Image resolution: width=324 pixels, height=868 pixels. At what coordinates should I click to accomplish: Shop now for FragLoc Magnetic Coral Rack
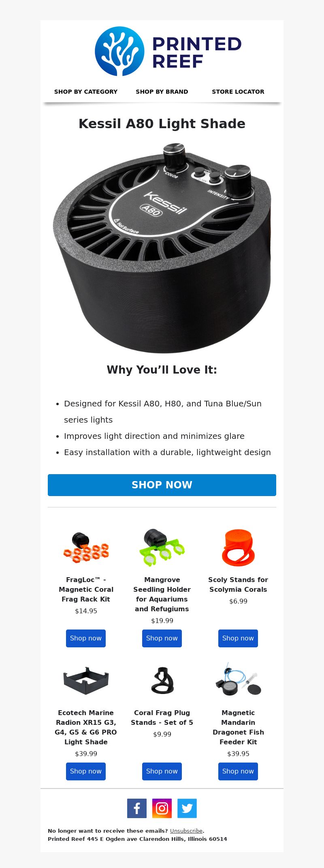pos(86,638)
